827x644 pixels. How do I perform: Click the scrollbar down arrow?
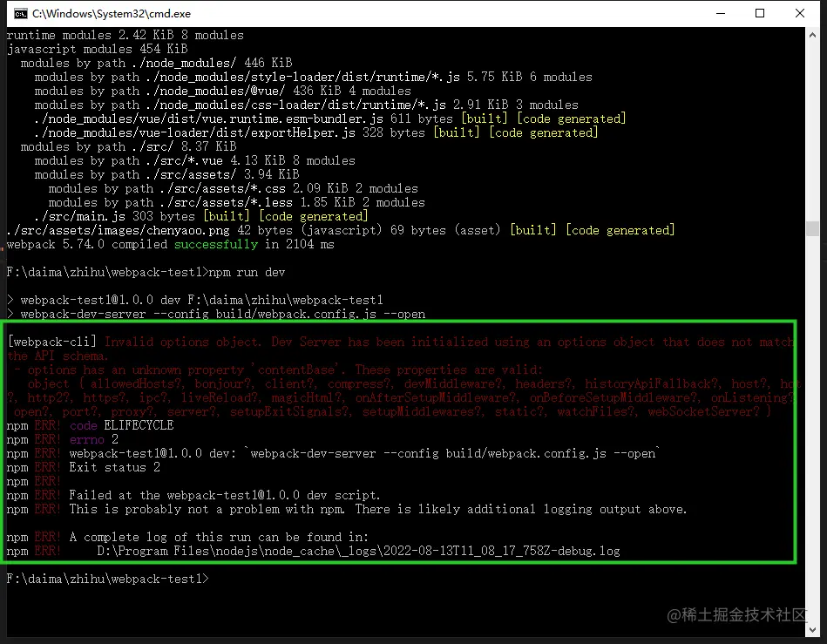812,630
